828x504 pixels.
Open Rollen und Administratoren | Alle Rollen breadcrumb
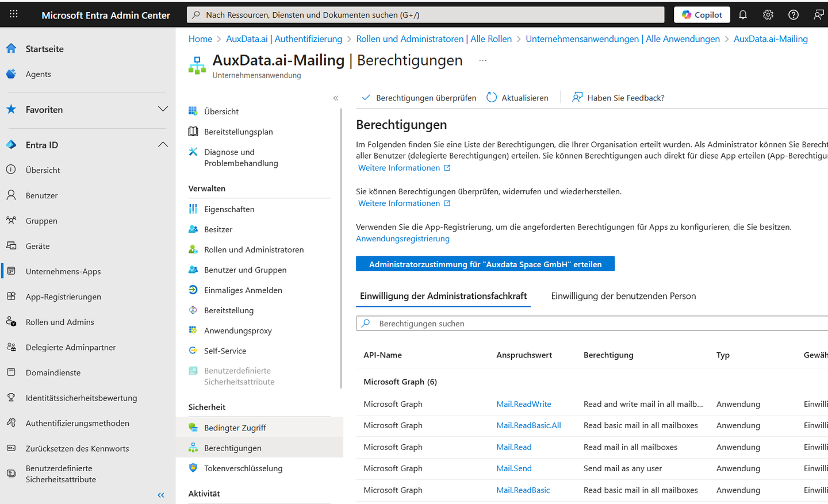[x=434, y=39]
